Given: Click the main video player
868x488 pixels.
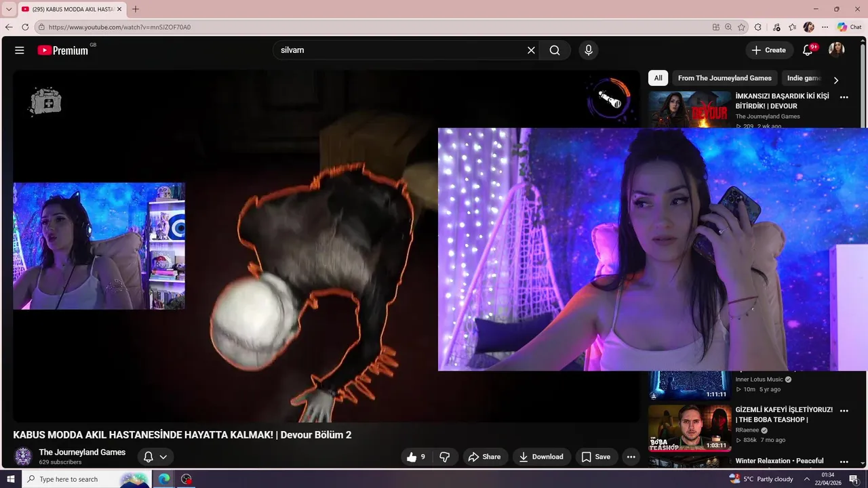Looking at the screenshot, I should pyautogui.click(x=326, y=246).
